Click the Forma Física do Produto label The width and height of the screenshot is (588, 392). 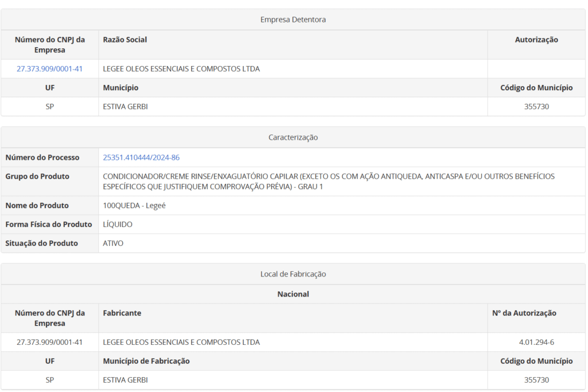(49, 225)
